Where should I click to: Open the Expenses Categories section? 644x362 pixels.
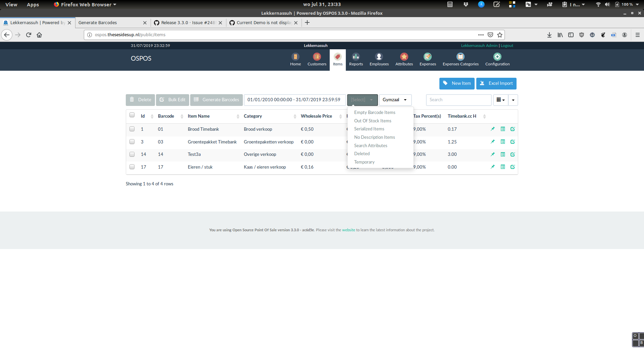[461, 60]
